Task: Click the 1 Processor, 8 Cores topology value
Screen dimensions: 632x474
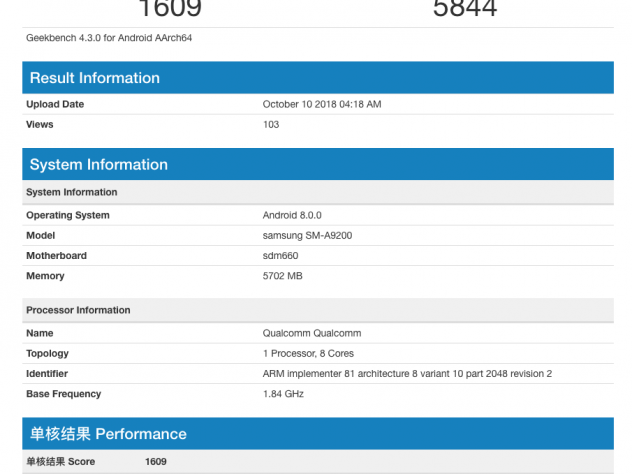Action: pos(308,353)
